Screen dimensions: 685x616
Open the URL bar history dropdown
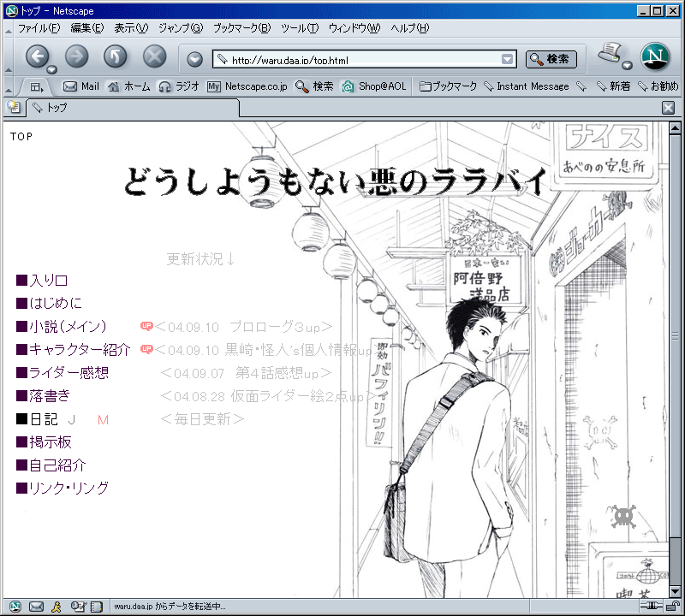click(x=507, y=59)
